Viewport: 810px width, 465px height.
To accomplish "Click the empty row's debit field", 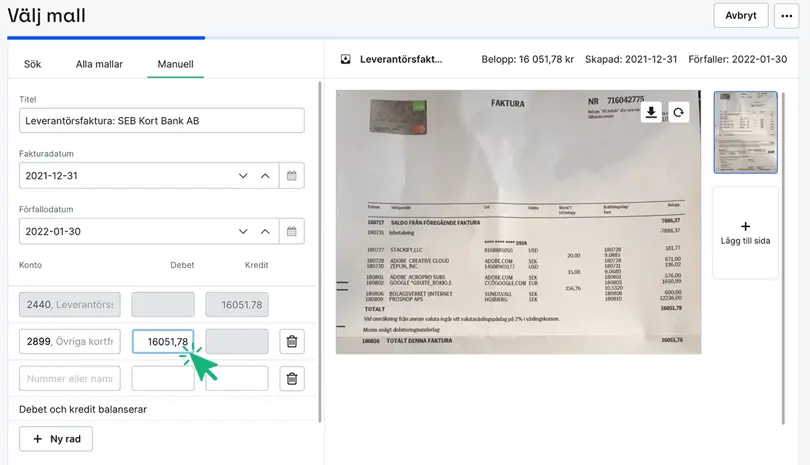I will point(163,379).
